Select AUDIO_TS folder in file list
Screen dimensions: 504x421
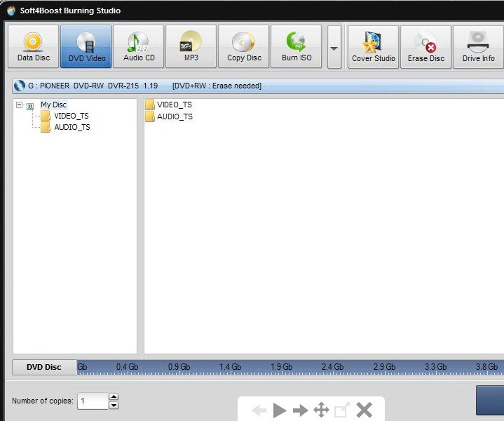point(175,116)
